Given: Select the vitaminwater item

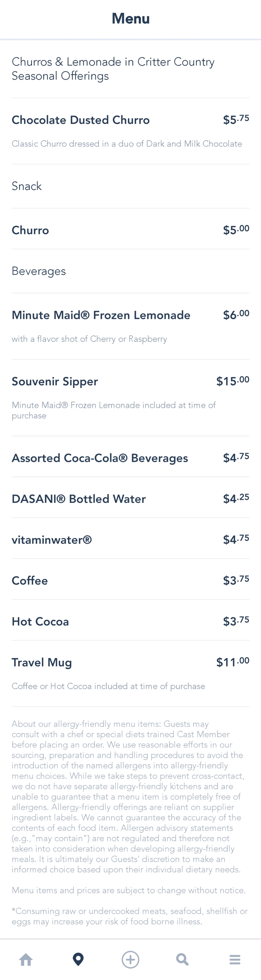Looking at the screenshot, I should tap(52, 540).
